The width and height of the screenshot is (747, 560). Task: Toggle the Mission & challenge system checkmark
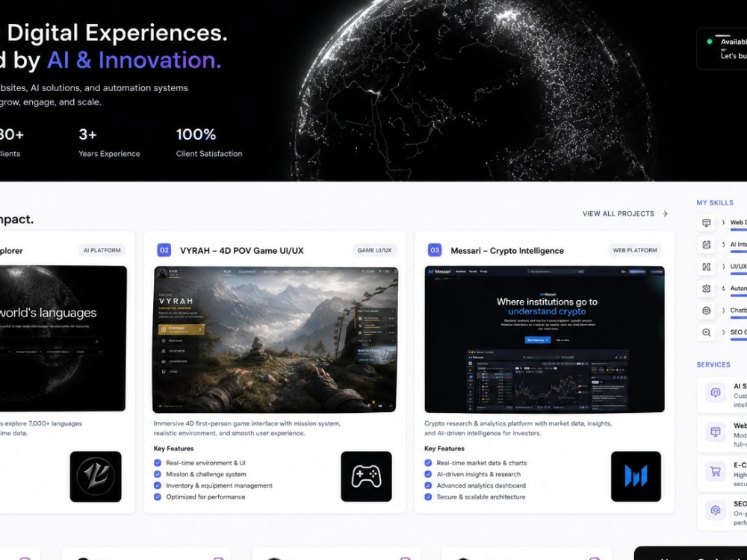pos(158,474)
